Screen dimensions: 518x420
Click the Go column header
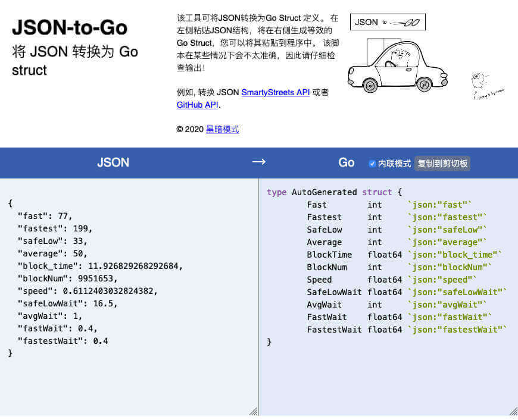coord(347,162)
